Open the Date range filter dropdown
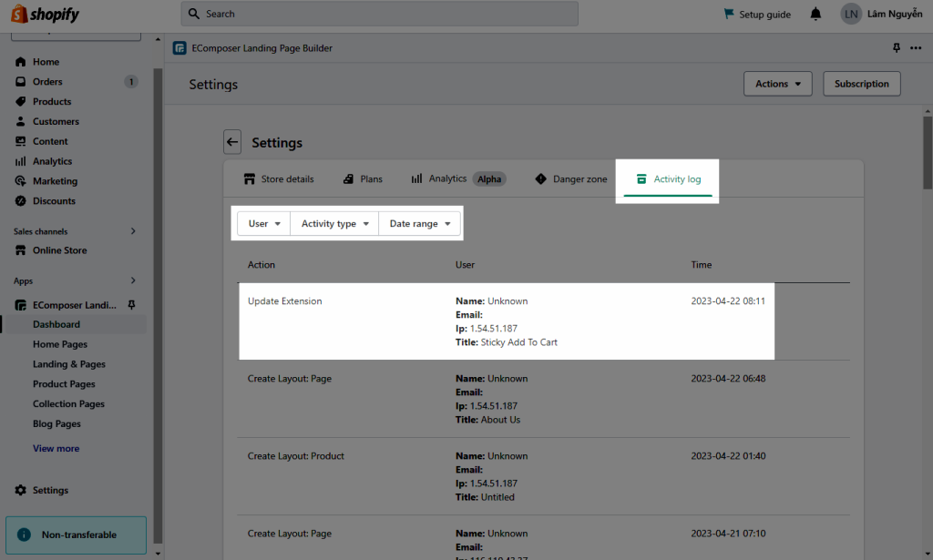The height and width of the screenshot is (560, 933). 419,223
